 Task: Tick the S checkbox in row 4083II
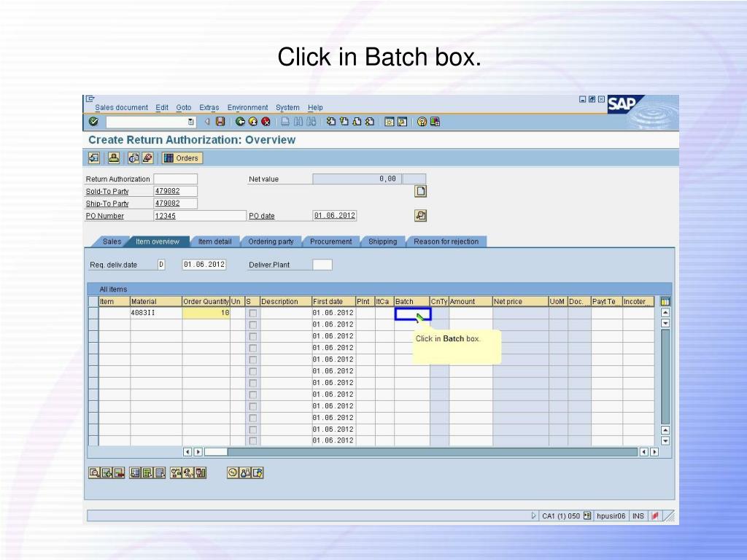[253, 313]
